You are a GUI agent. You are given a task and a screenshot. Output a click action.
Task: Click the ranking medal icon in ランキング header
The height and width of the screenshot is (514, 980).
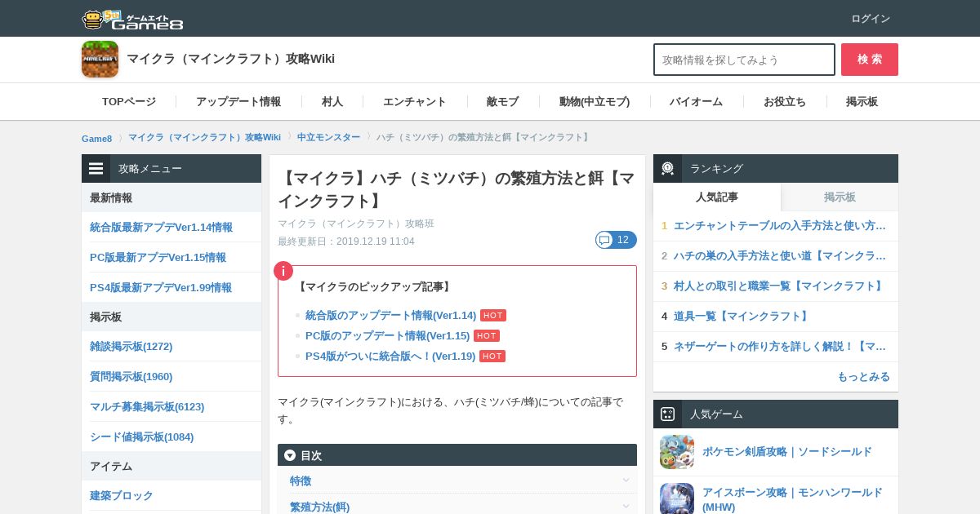click(x=667, y=169)
